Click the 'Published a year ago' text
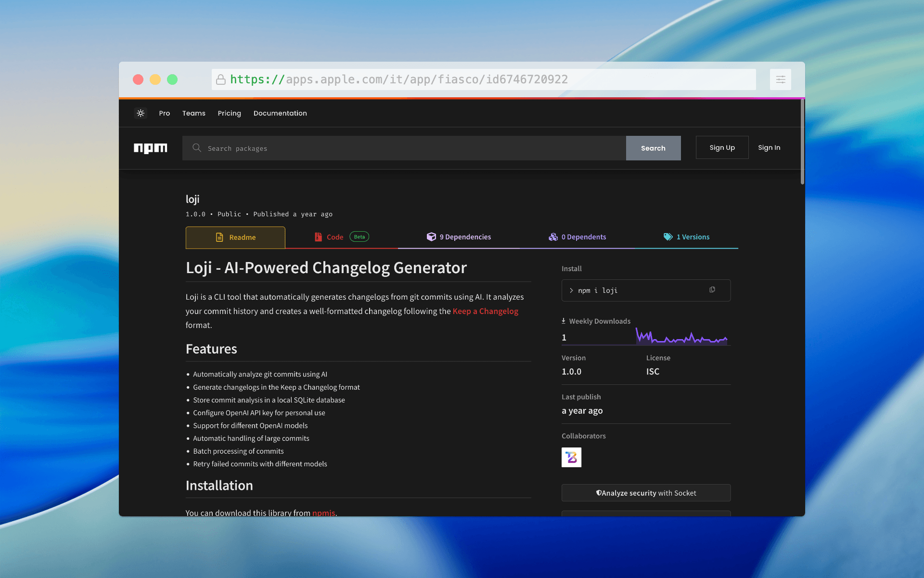Viewport: 924px width, 578px height. 293,214
